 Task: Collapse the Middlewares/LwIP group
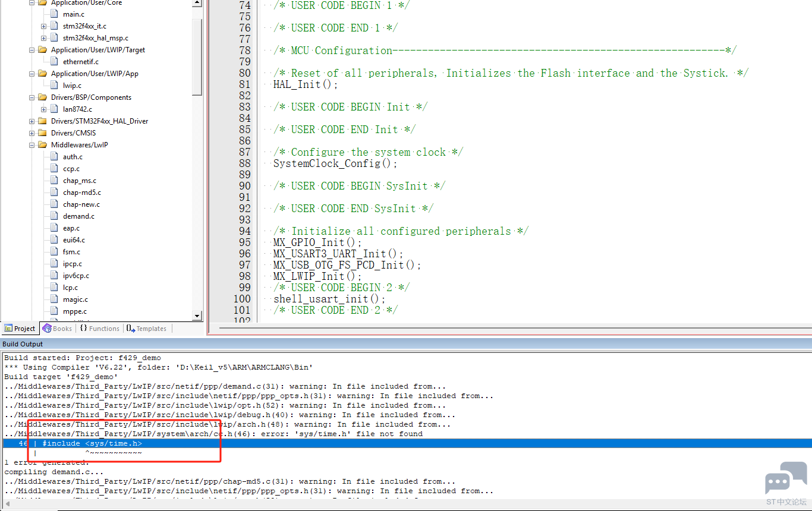[32, 145]
